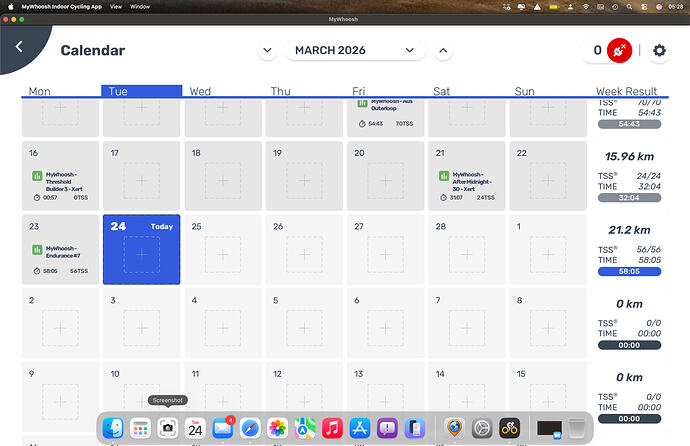Screen dimensions: 690x446
Task: Go to previous month with up chevron
Action: tap(443, 50)
